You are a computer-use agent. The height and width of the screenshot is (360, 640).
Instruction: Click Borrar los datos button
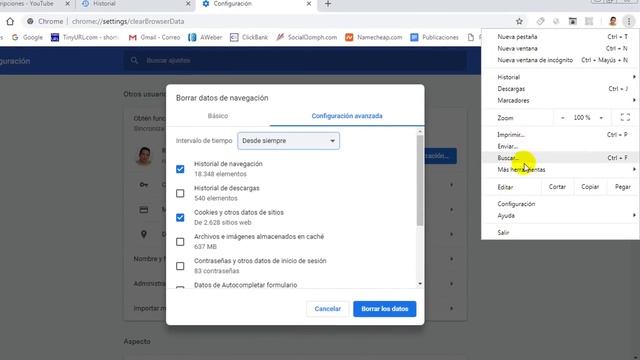pos(384,309)
